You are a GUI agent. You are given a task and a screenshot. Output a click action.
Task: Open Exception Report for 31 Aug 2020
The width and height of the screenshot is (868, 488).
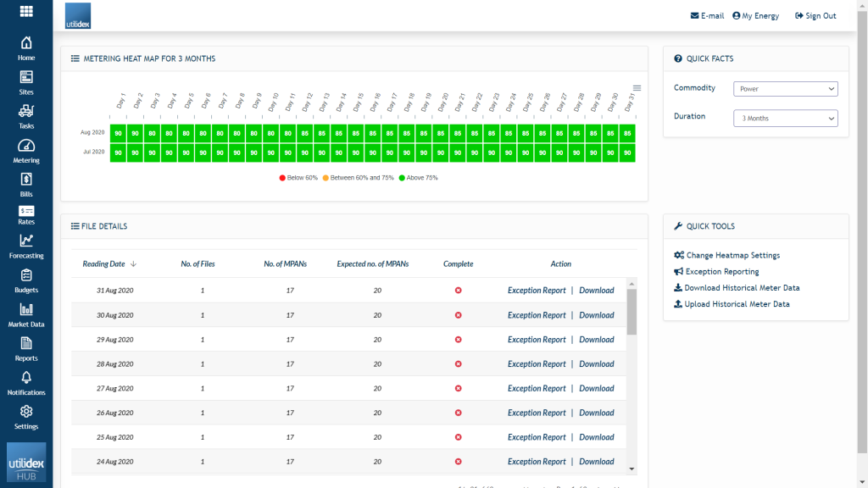(537, 291)
